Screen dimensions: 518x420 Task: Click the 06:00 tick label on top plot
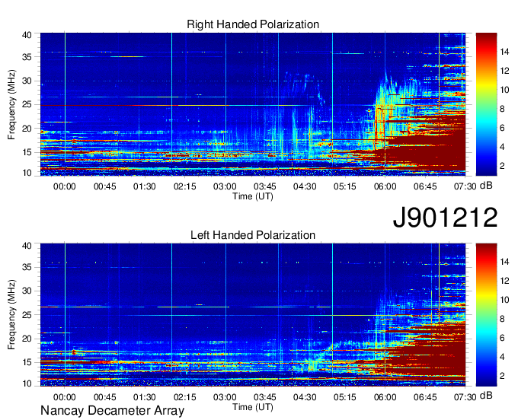click(385, 186)
